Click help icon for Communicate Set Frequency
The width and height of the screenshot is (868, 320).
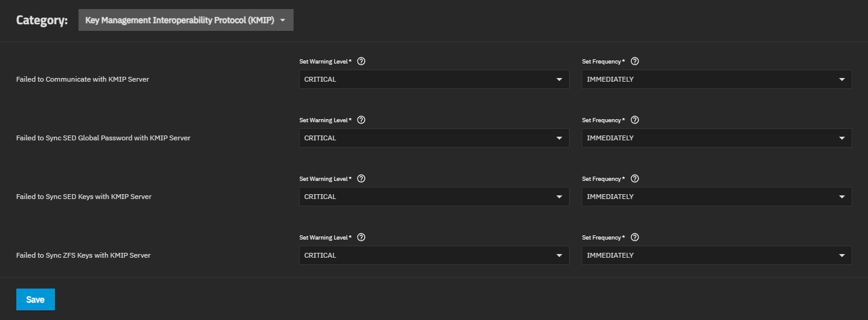tap(634, 61)
